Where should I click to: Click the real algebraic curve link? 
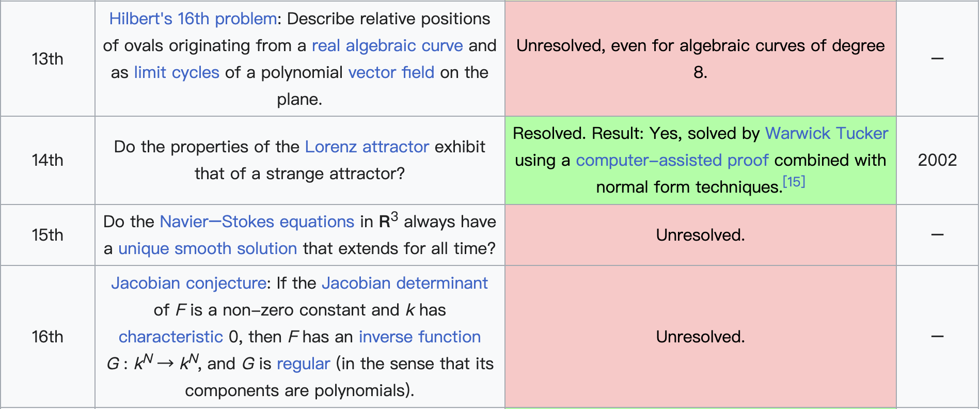pos(387,46)
